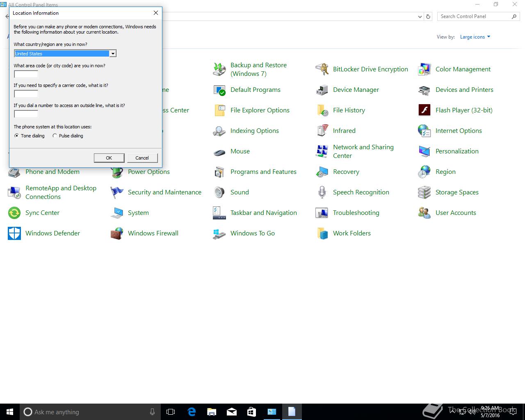Click the magnifier in the search box
The height and width of the screenshot is (420, 525).
click(x=514, y=16)
